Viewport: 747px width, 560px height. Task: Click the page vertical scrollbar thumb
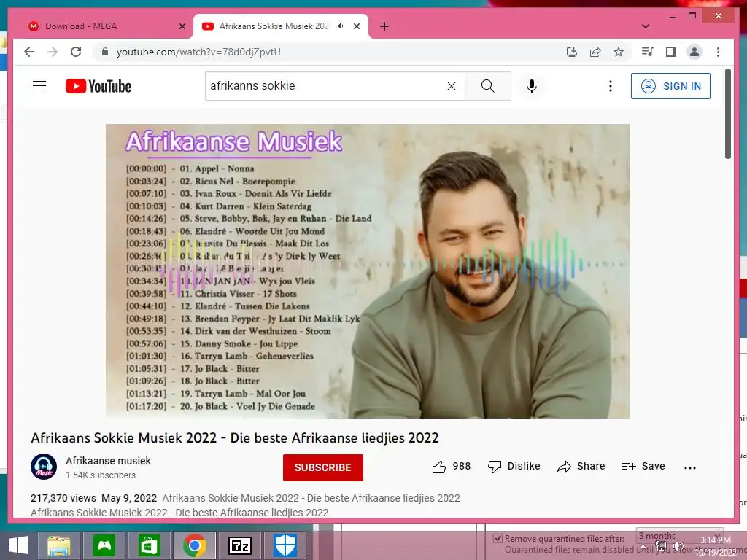pyautogui.click(x=727, y=113)
